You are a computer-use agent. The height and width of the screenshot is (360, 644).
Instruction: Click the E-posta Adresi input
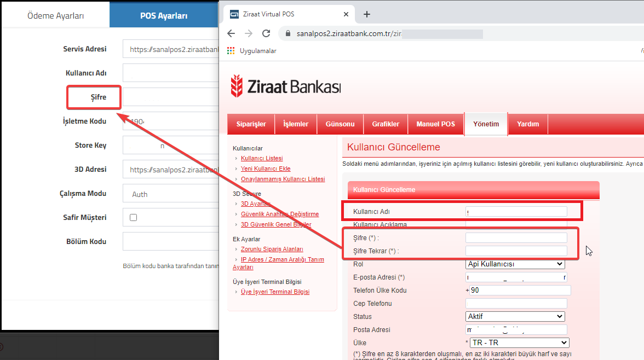pyautogui.click(x=516, y=277)
